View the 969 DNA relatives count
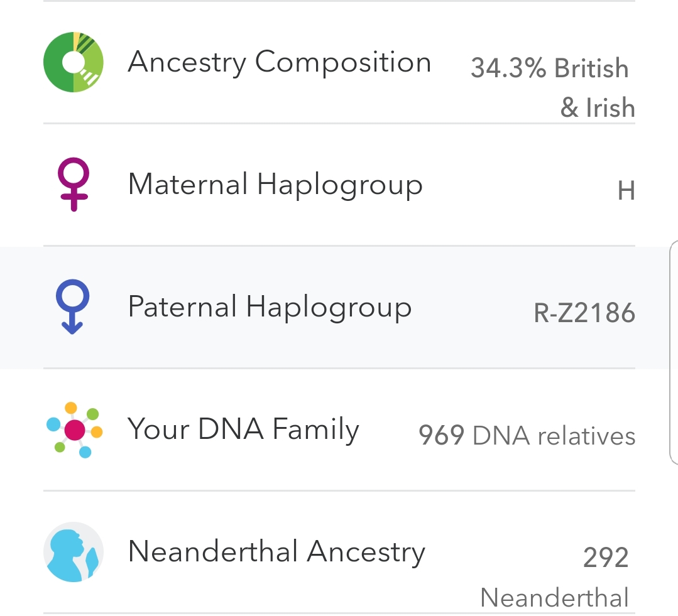 coord(527,435)
